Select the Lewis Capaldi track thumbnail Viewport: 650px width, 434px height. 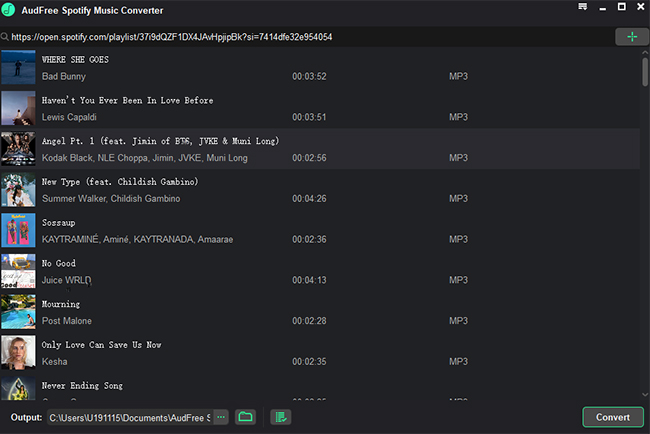coord(18,108)
